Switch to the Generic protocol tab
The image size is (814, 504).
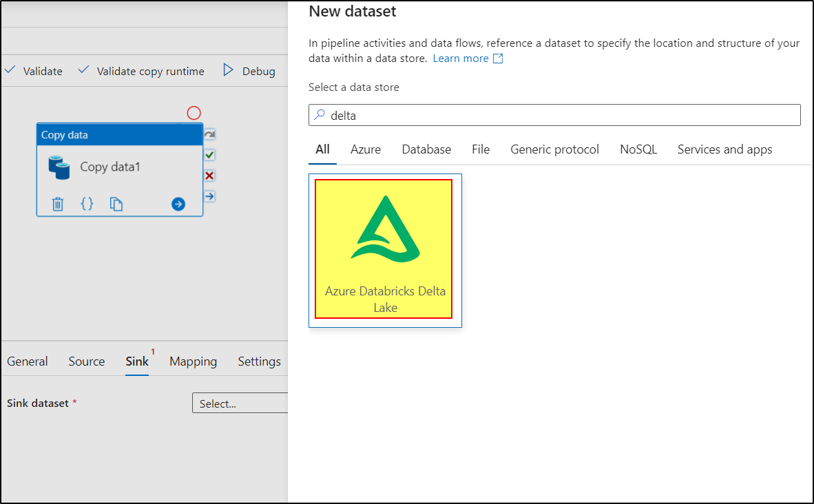554,149
